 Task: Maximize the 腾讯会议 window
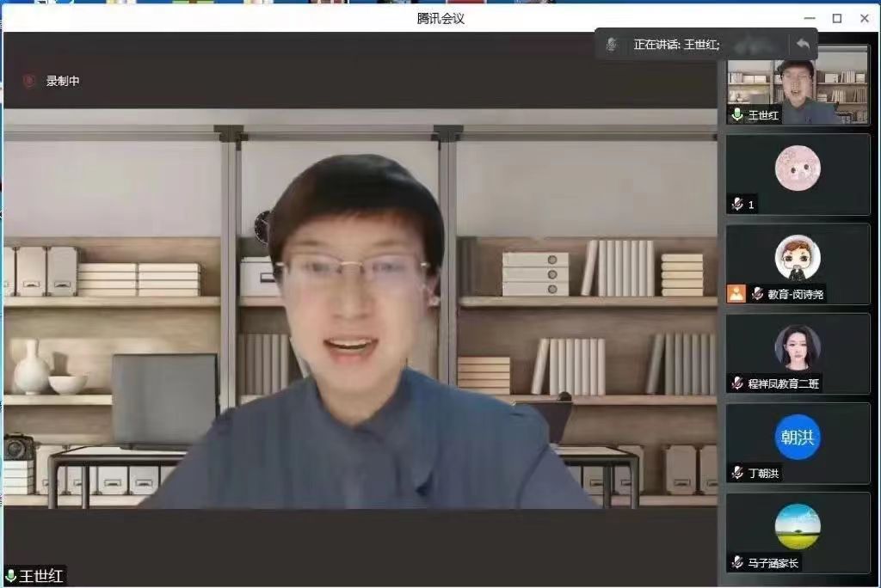pos(836,18)
